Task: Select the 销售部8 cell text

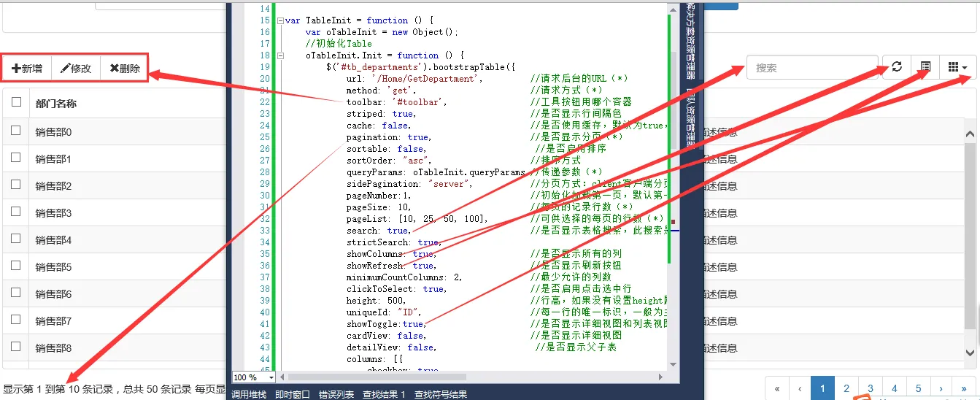Action: pos(53,348)
